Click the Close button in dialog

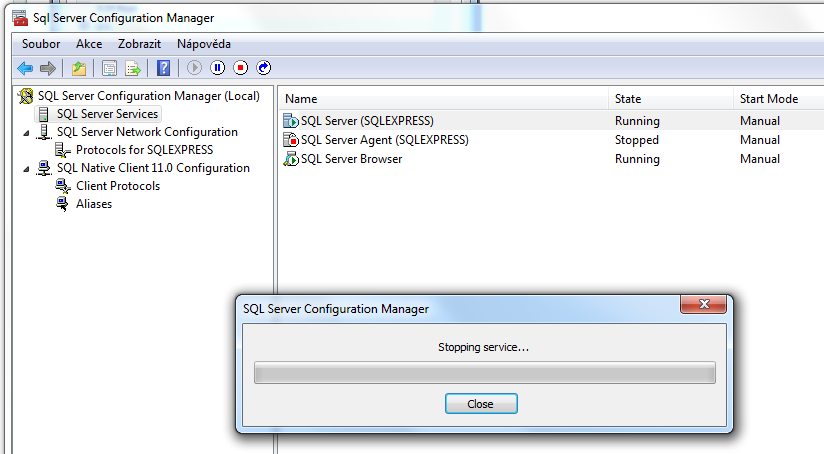tap(481, 404)
